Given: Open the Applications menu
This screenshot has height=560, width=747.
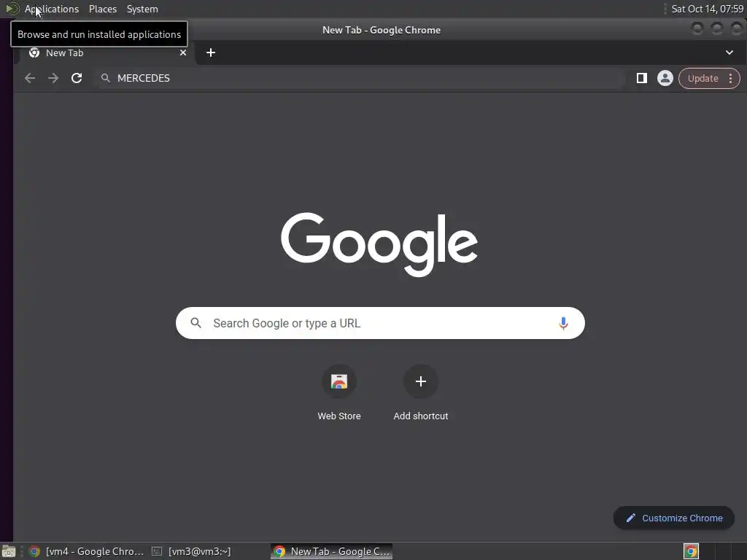Looking at the screenshot, I should tap(52, 9).
